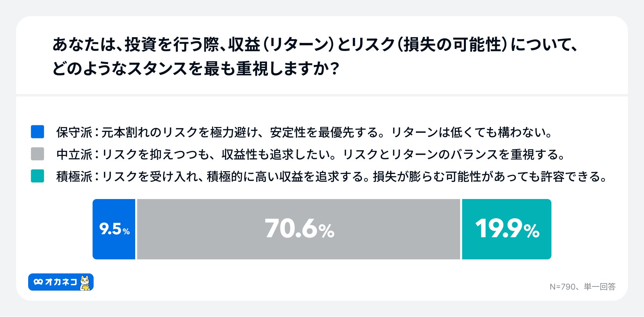Click the title's first line about 収益とリスク
644x317 pixels.
(315, 45)
